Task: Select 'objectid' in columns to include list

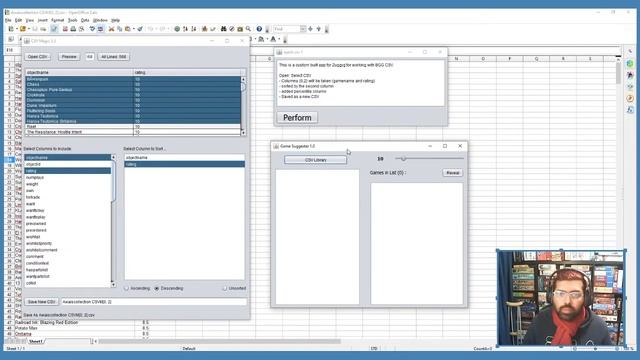Action: [67, 164]
